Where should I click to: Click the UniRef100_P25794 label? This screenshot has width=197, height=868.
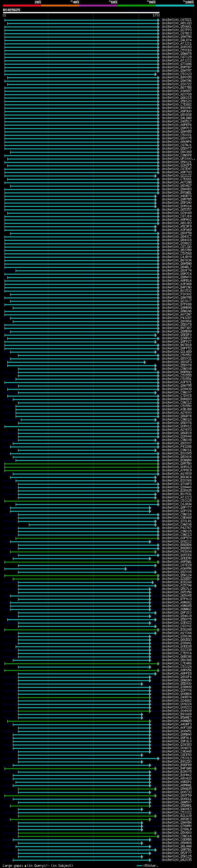click(177, 586)
